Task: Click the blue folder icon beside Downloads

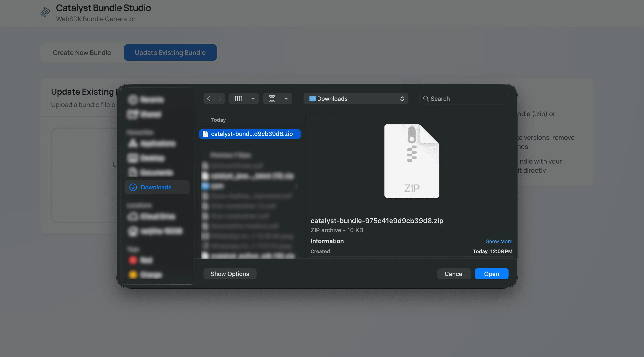Action: pos(312,99)
